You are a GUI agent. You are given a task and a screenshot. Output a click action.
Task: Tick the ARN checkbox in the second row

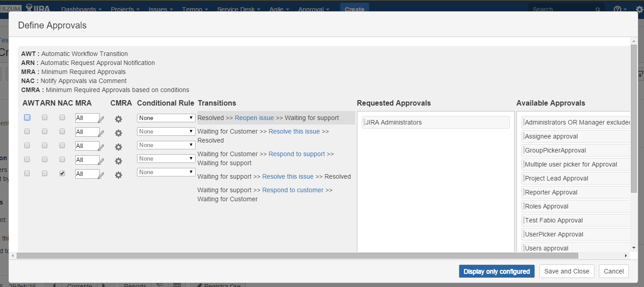tap(45, 131)
